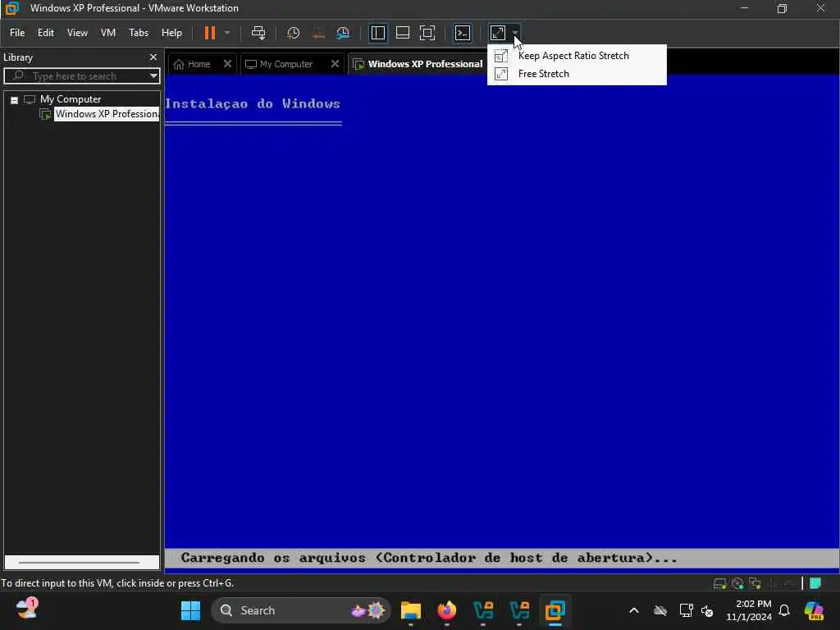Open the Tabs menu

(138, 33)
